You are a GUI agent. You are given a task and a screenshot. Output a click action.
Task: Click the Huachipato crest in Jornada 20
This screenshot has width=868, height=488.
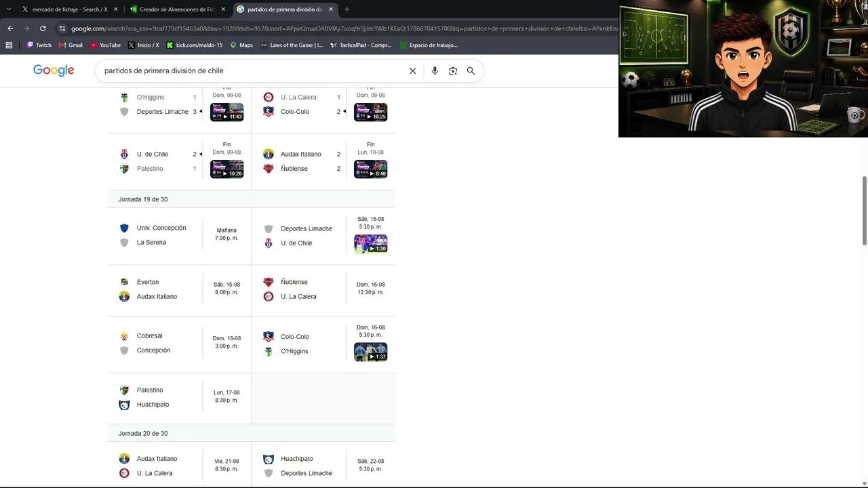269,459
